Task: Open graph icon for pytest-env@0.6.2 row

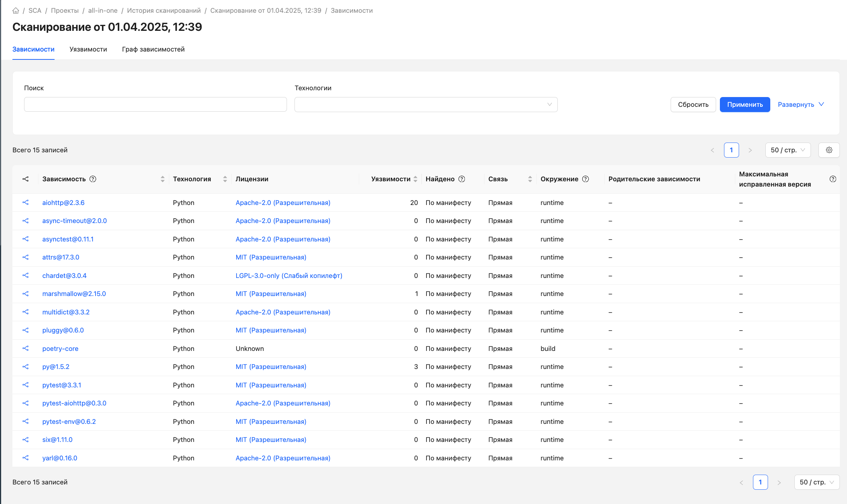Action: point(26,422)
